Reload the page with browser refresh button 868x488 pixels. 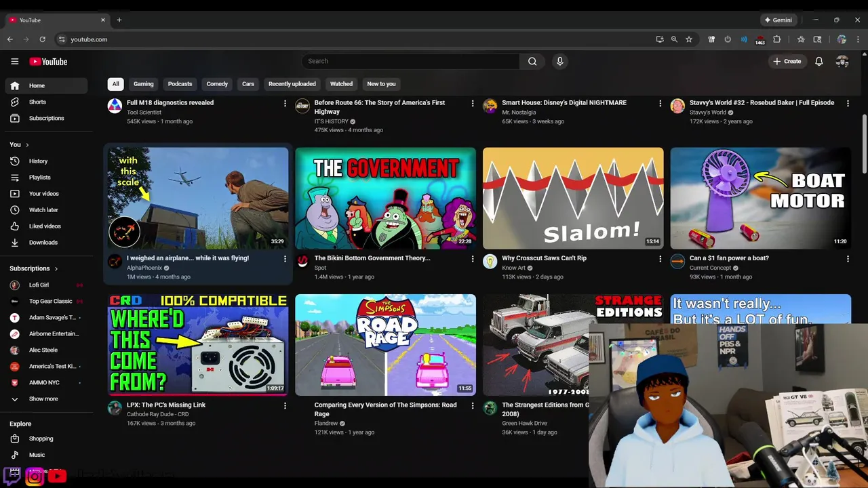42,39
